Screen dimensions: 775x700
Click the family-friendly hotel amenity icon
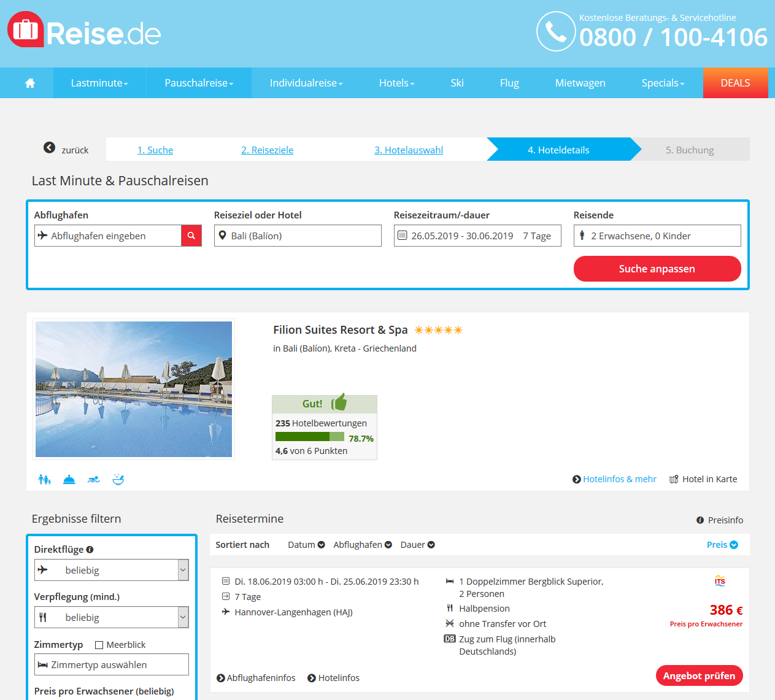[45, 479]
